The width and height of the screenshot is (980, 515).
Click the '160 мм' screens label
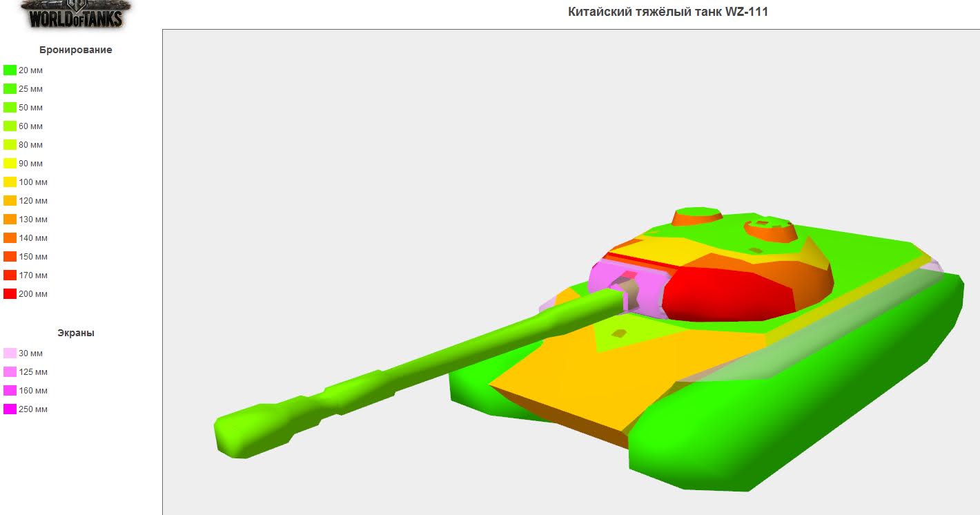(x=33, y=391)
